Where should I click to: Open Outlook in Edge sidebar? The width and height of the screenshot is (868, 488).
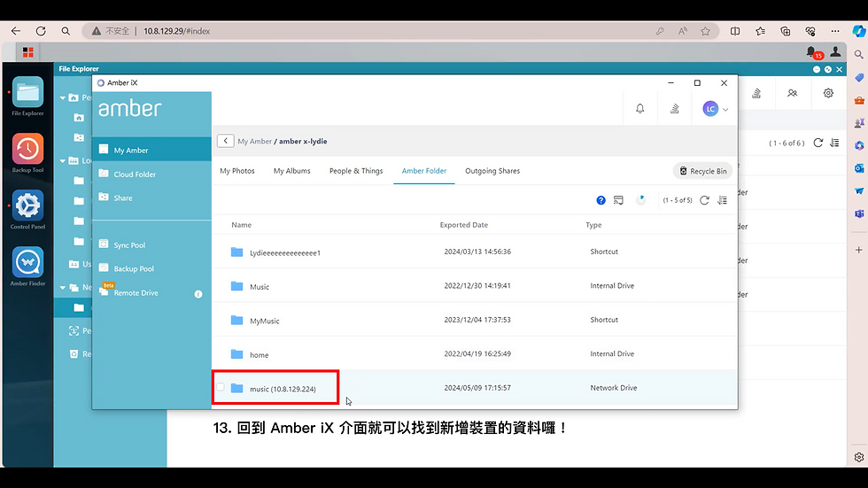point(858,168)
